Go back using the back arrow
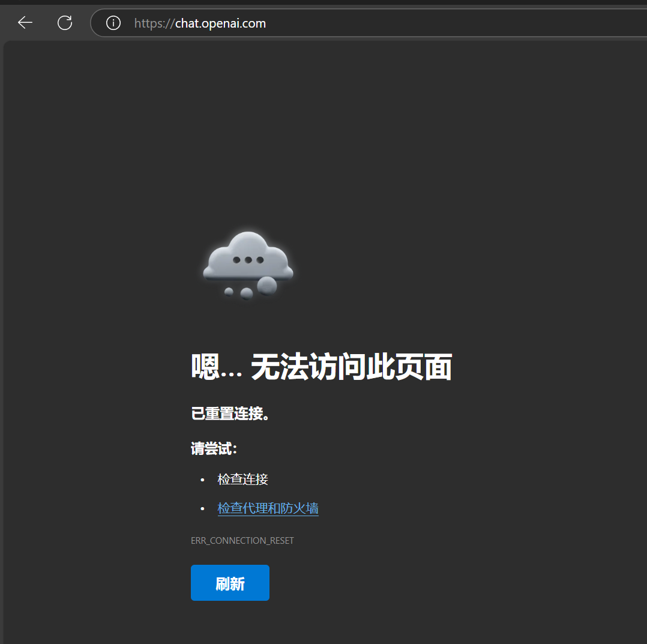The height and width of the screenshot is (644, 647). click(25, 23)
